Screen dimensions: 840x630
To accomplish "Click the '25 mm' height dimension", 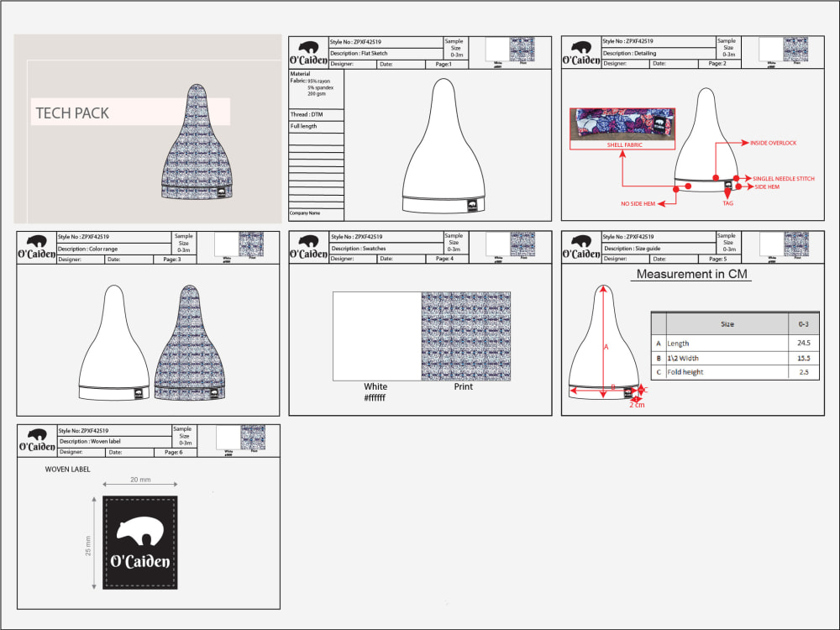I will coord(88,545).
